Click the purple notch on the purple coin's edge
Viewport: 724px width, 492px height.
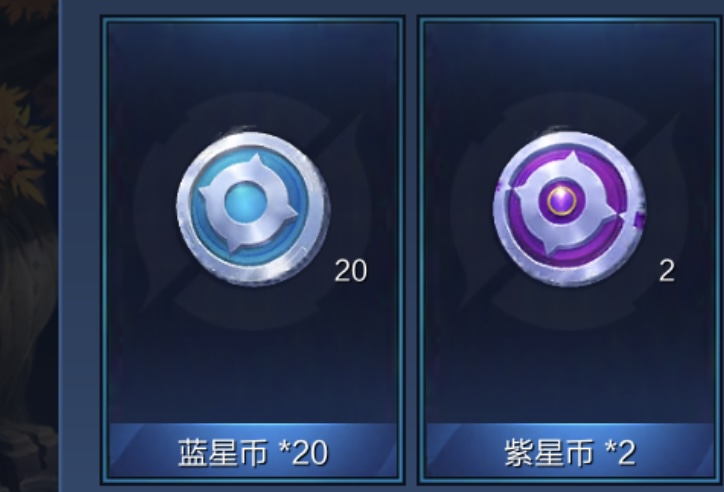point(640,220)
